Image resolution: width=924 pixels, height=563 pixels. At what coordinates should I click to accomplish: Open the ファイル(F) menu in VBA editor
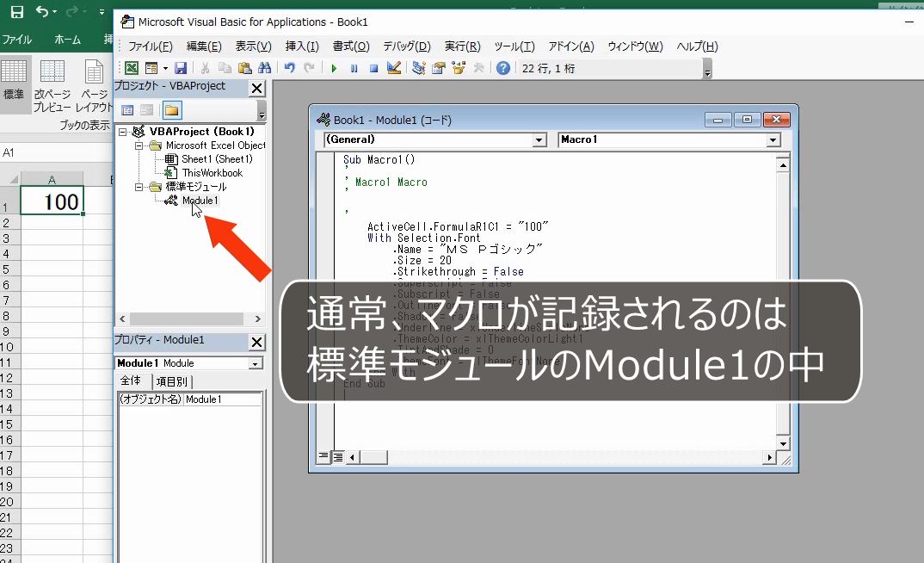click(151, 46)
